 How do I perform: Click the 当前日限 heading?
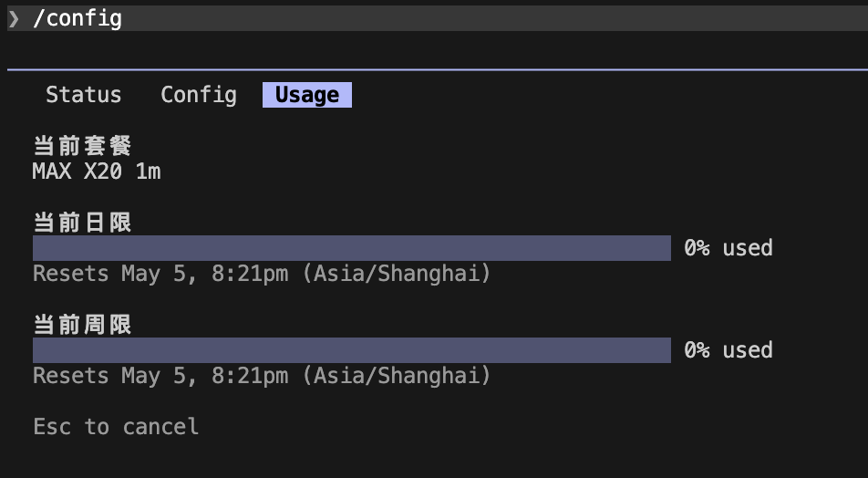coord(82,223)
